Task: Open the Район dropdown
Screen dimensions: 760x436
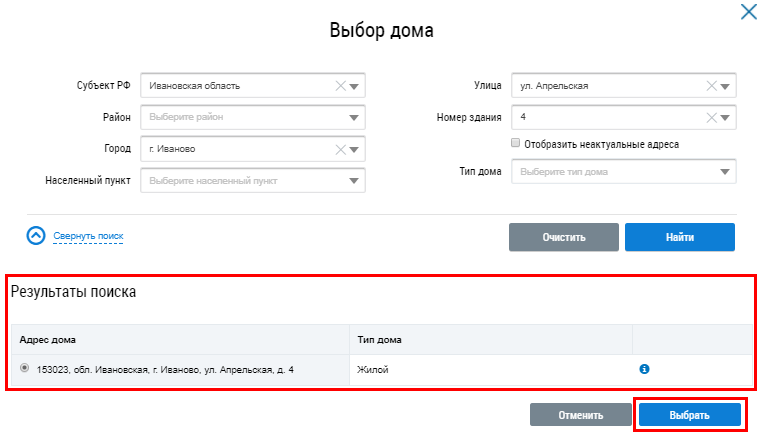Action: pyautogui.click(x=354, y=118)
